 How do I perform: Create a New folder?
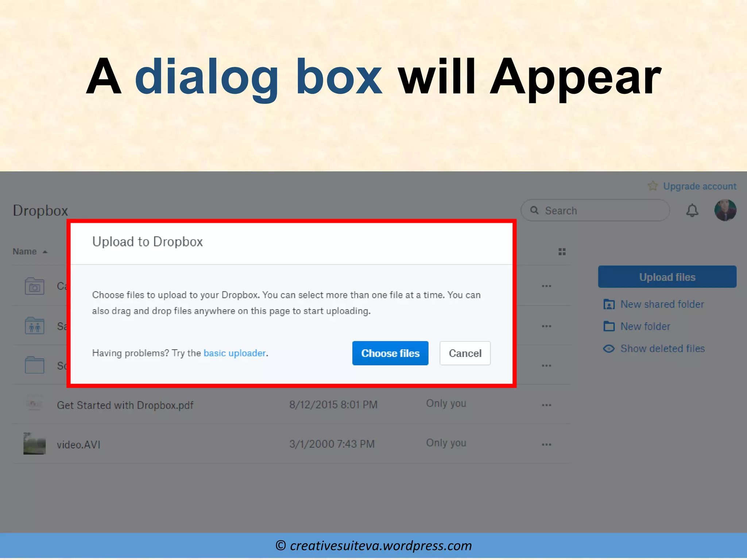click(645, 326)
